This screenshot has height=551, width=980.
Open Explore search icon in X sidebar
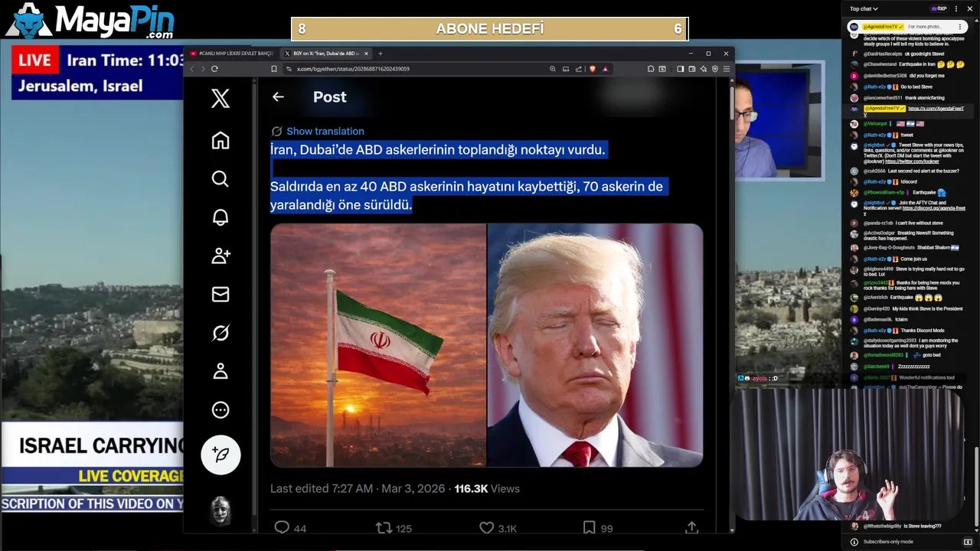pyautogui.click(x=220, y=179)
